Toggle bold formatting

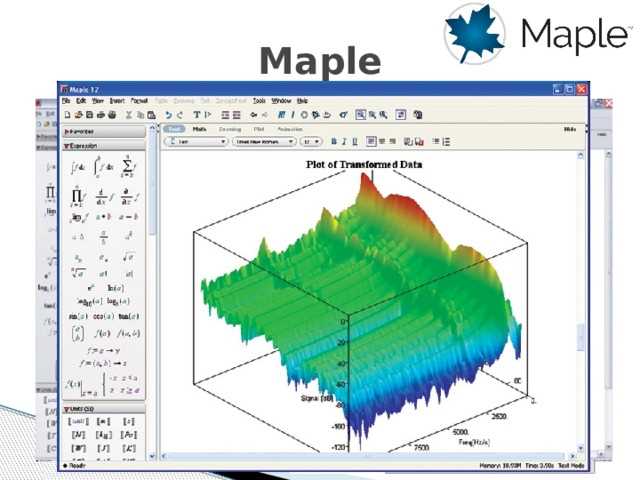tap(334, 142)
